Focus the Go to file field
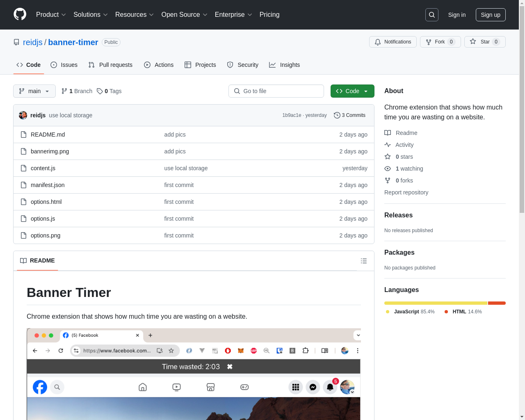This screenshot has width=525, height=420. pos(276,91)
